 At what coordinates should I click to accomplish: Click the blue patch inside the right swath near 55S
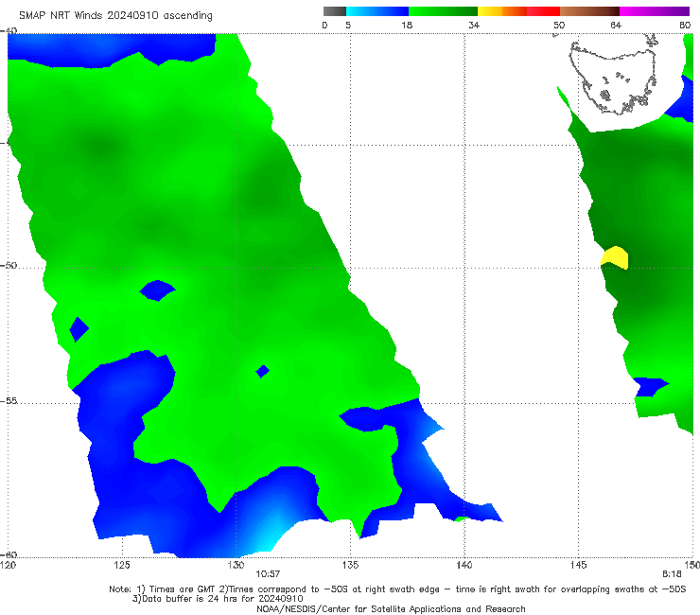651,387
